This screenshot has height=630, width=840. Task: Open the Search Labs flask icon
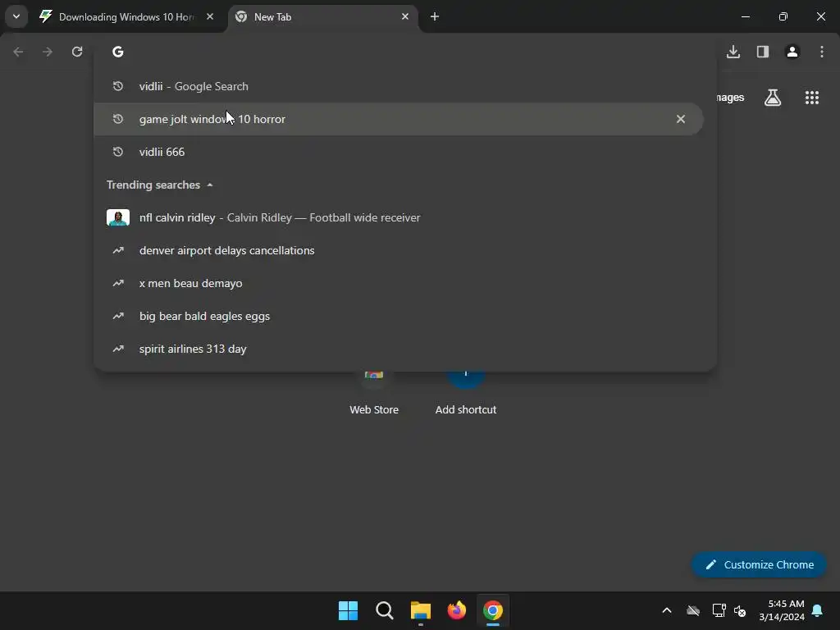click(x=773, y=98)
